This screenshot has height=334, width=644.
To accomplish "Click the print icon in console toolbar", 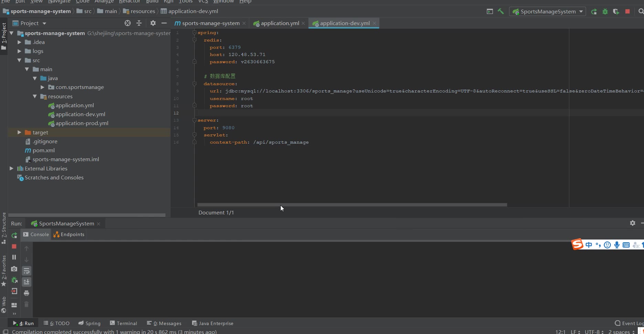I will pos(26,293).
